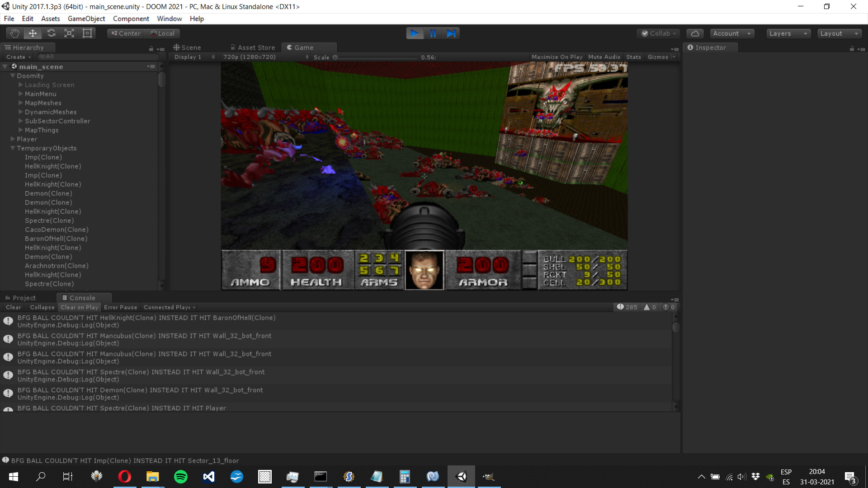
Task: Open the File menu
Action: coord(9,19)
